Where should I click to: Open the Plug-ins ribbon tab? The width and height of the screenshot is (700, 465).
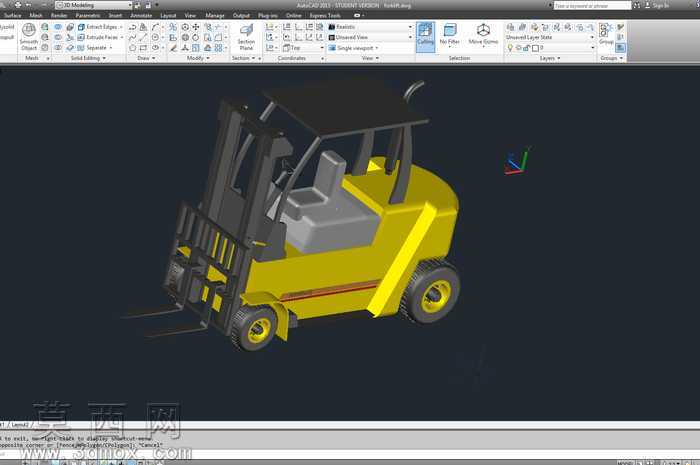pyautogui.click(x=268, y=15)
